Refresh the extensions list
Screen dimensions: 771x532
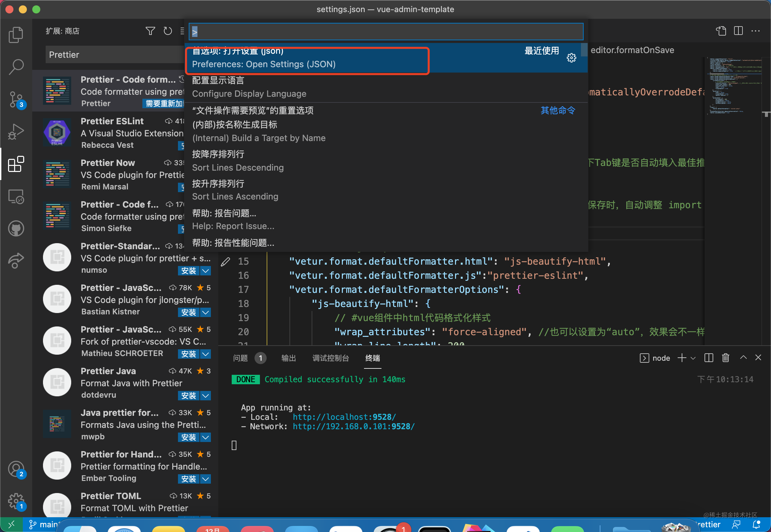(x=168, y=31)
